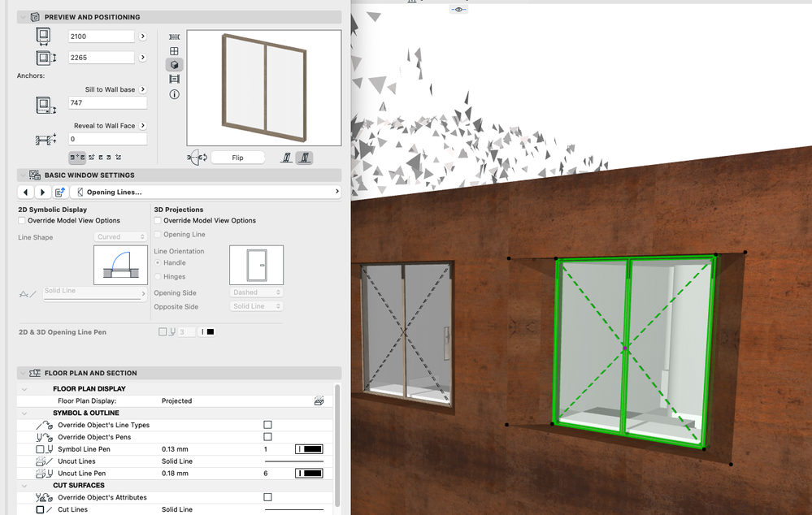Click the arrow next to the 2265 height field

142,58
